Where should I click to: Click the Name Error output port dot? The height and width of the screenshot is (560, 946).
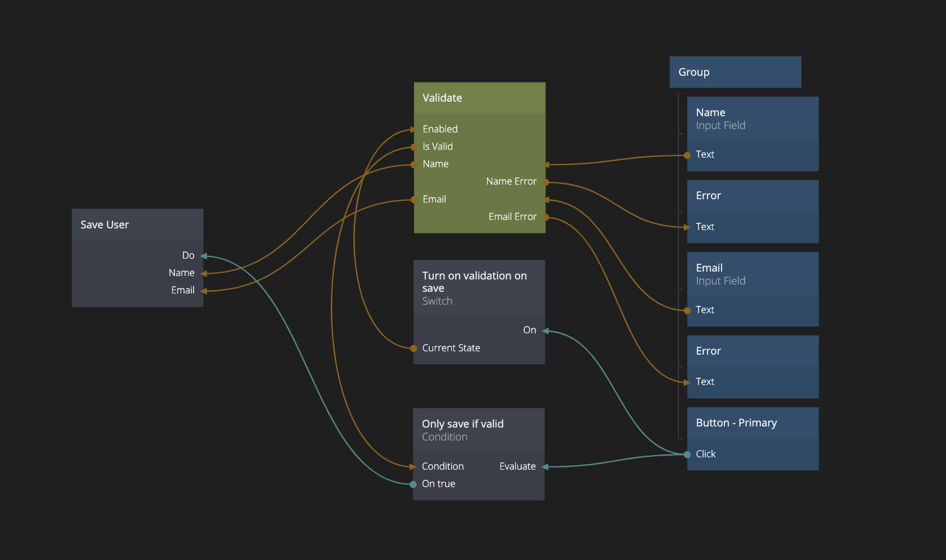[x=545, y=182]
